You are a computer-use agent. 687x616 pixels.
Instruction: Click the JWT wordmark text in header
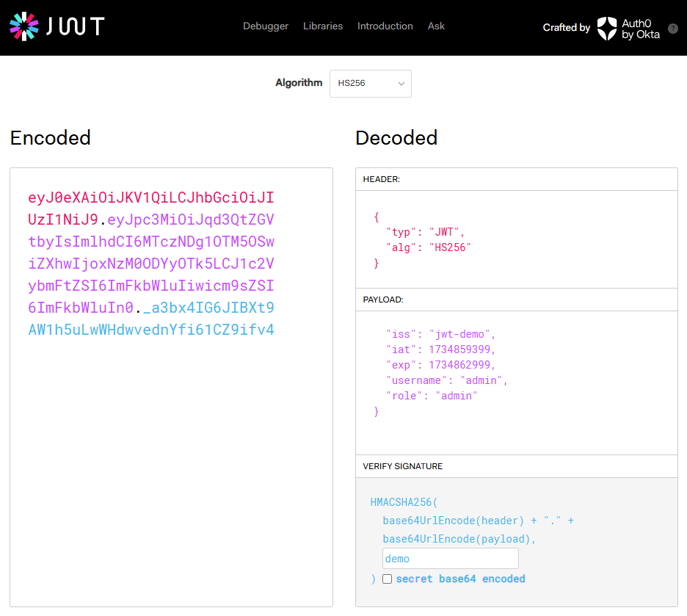(x=76, y=26)
